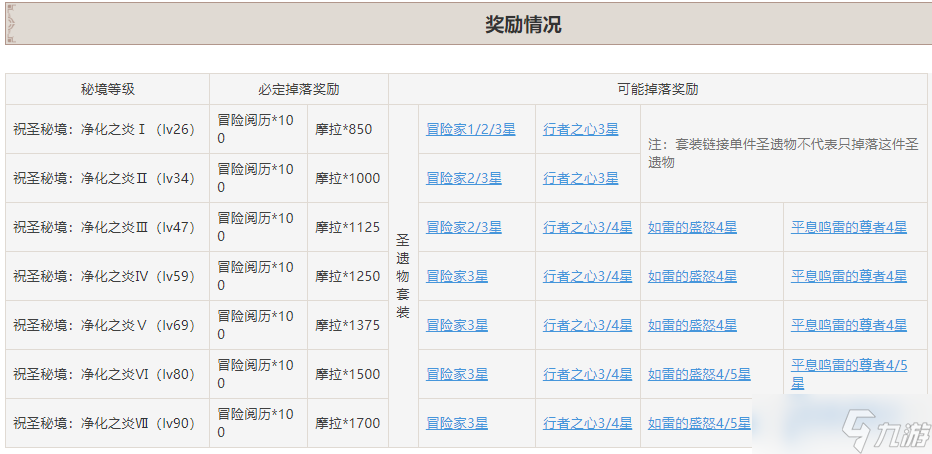
Task: Open 行者之心3/4星 link in 净化之炎Ⅵ row
Action: click(x=587, y=374)
